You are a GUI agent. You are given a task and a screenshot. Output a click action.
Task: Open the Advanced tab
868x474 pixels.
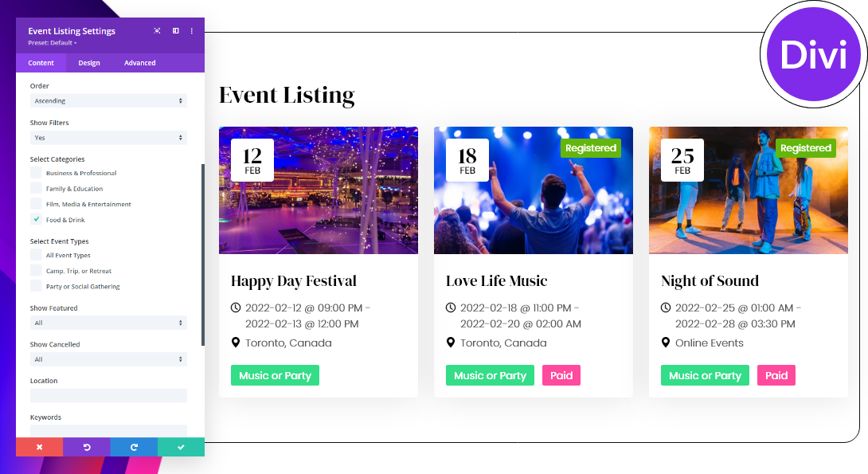coord(140,63)
